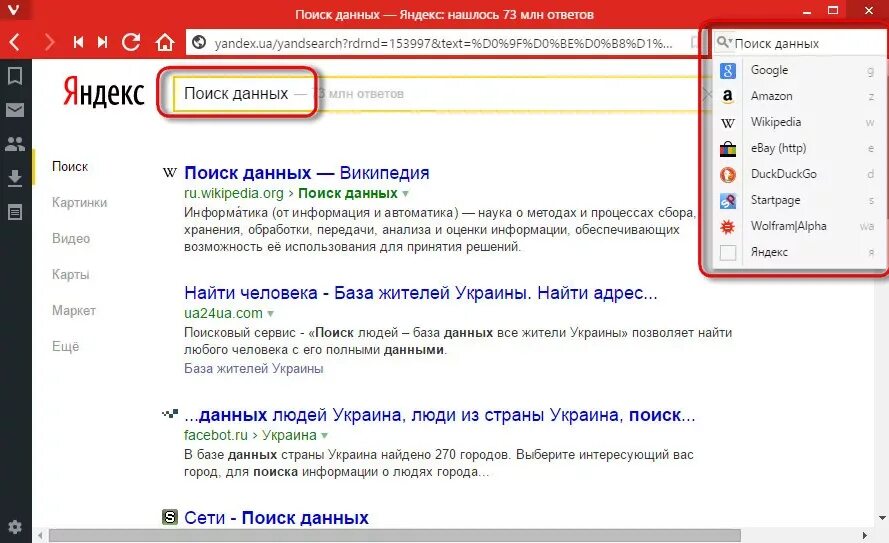Open the Ещё menu item
Viewport: 889px width, 543px height.
pos(65,346)
